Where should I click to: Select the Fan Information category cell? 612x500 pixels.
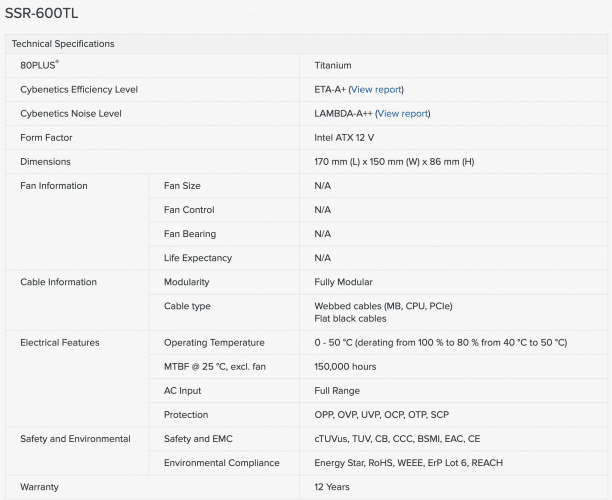click(x=54, y=185)
